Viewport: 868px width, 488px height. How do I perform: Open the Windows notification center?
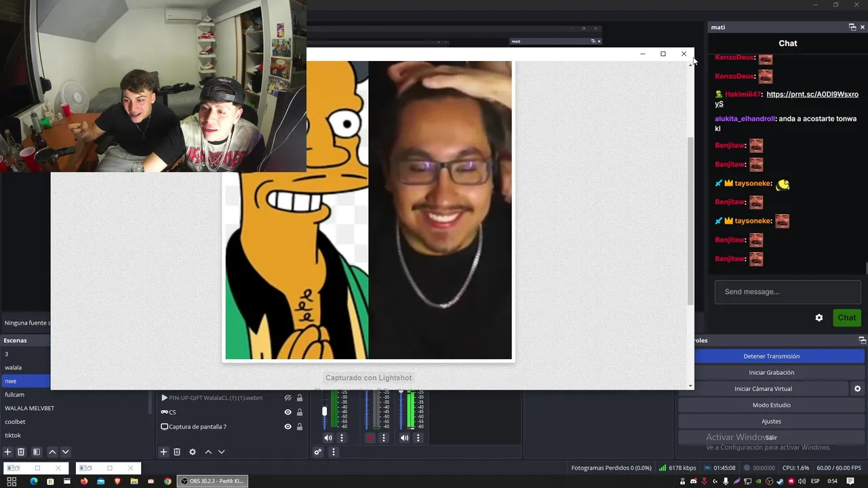click(850, 481)
